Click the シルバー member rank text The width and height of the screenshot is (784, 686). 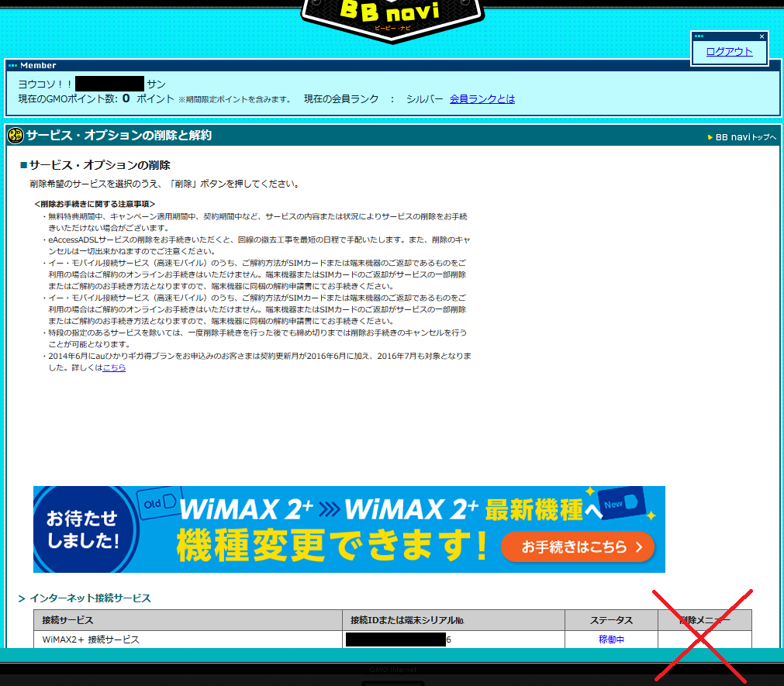point(424,99)
